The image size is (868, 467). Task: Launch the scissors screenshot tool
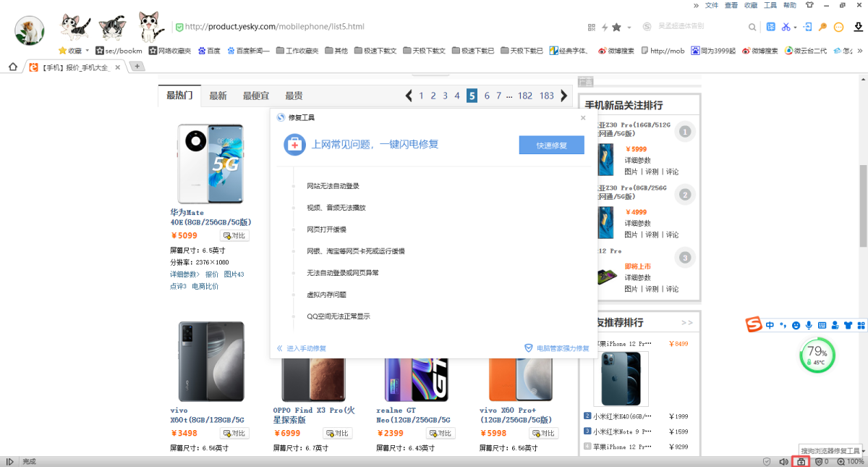(786, 27)
